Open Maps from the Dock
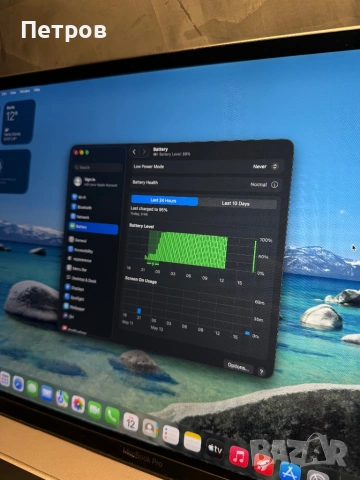The height and width of the screenshot is (480, 360). click(62, 399)
